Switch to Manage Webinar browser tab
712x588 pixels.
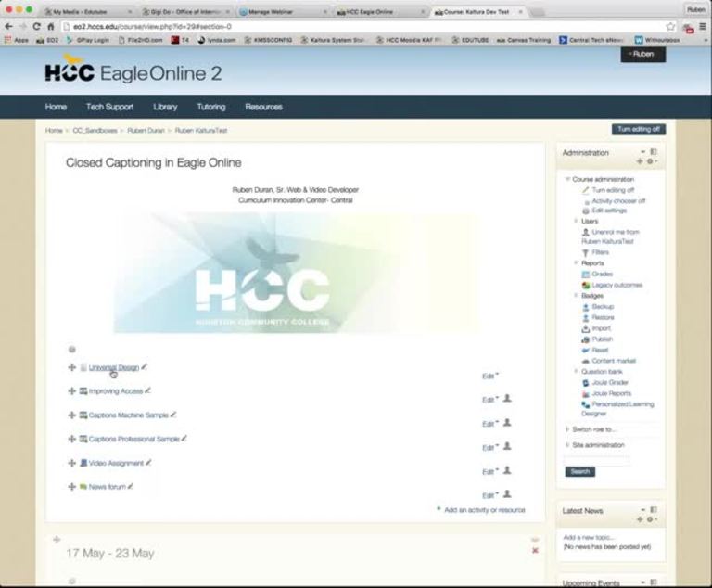(x=283, y=12)
